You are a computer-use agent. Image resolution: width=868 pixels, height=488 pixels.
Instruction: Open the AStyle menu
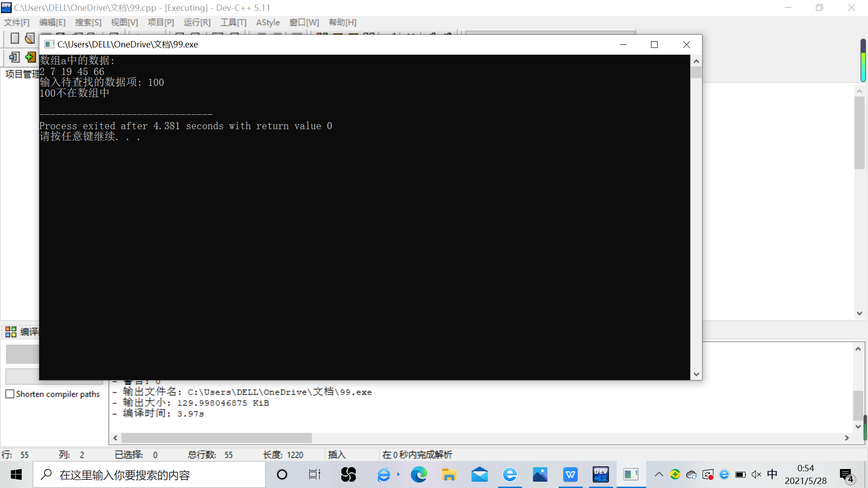(268, 22)
